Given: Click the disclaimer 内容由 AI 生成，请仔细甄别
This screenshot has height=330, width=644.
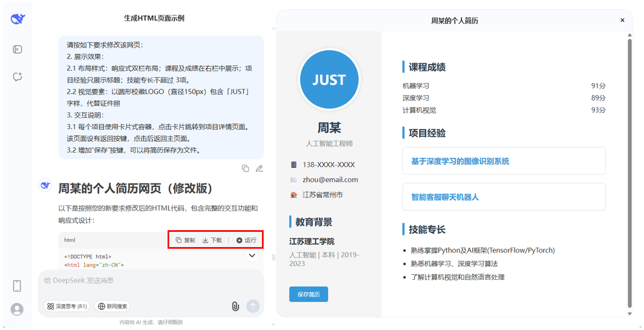Looking at the screenshot, I should (151, 322).
